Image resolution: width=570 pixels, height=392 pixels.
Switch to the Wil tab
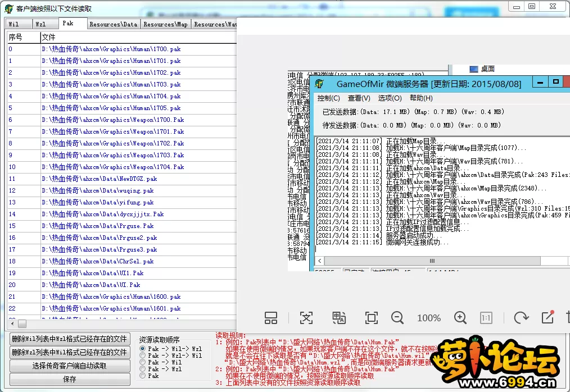click(x=18, y=24)
